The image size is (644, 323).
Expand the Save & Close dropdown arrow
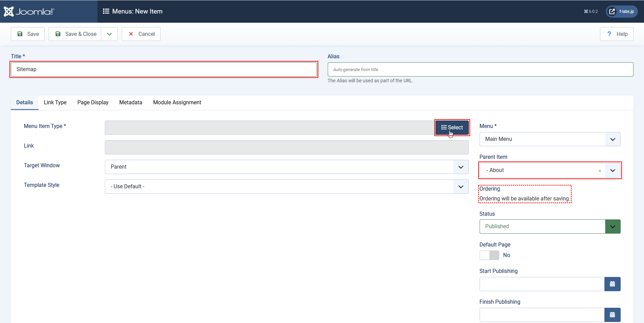(109, 34)
